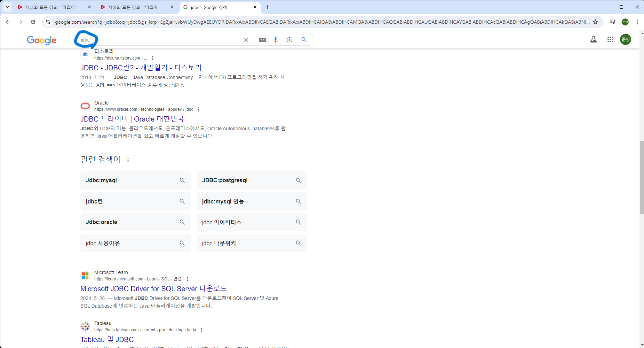644x348 pixels.
Task: Open the JDBC란? 개발일기 티스토리 result
Action: pos(141,68)
